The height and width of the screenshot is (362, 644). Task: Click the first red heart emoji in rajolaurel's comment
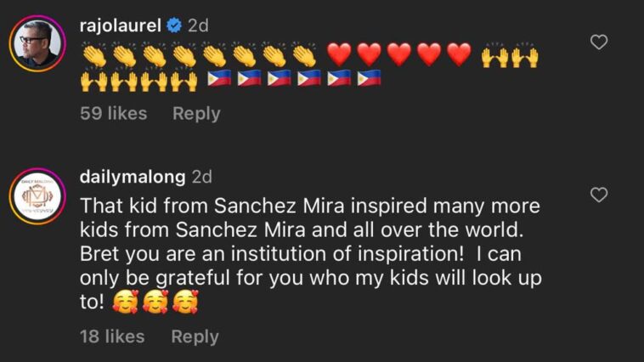[339, 54]
